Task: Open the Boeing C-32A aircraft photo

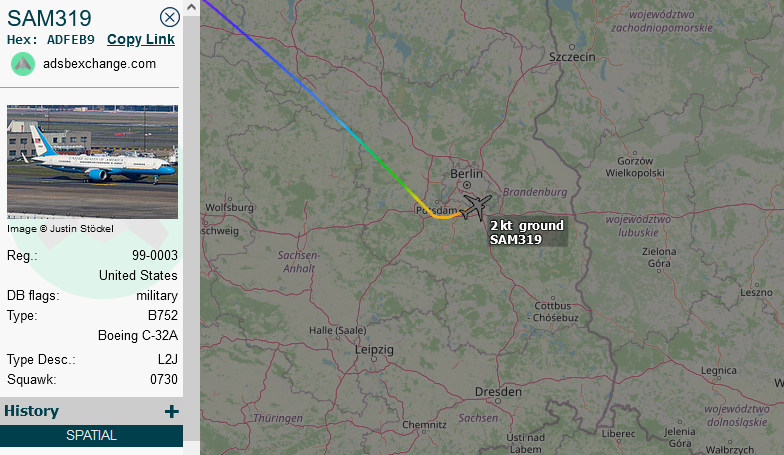Action: coord(92,162)
